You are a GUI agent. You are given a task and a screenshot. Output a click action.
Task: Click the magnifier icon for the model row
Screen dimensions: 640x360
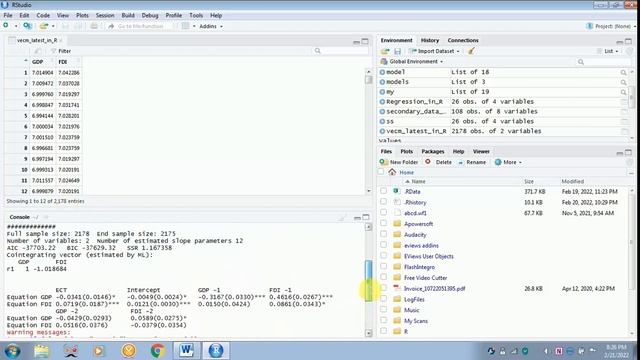(x=623, y=72)
